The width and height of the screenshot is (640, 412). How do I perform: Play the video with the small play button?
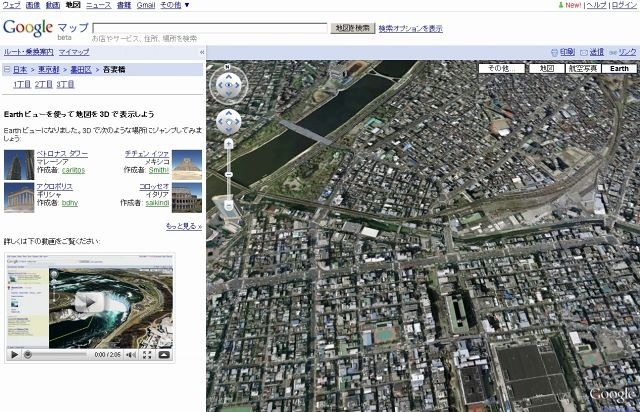(14, 355)
